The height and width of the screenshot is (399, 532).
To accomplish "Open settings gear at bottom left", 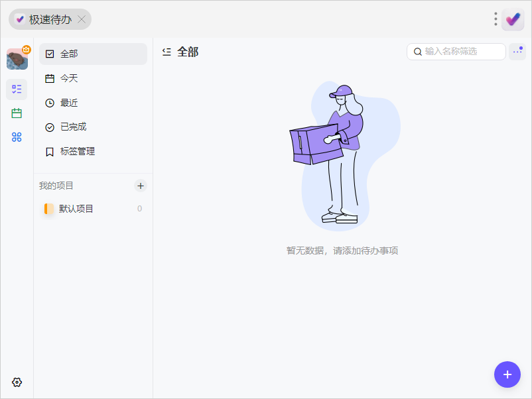I will [17, 382].
